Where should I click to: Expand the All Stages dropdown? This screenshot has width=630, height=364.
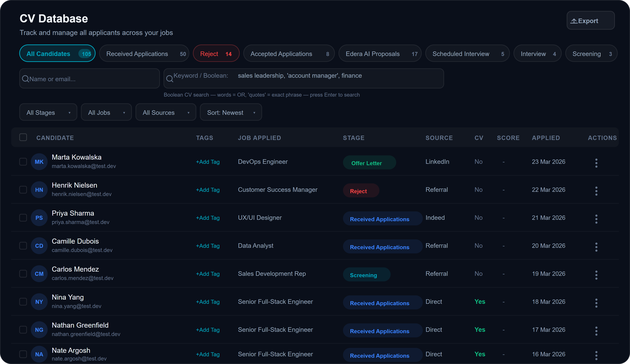tap(48, 112)
